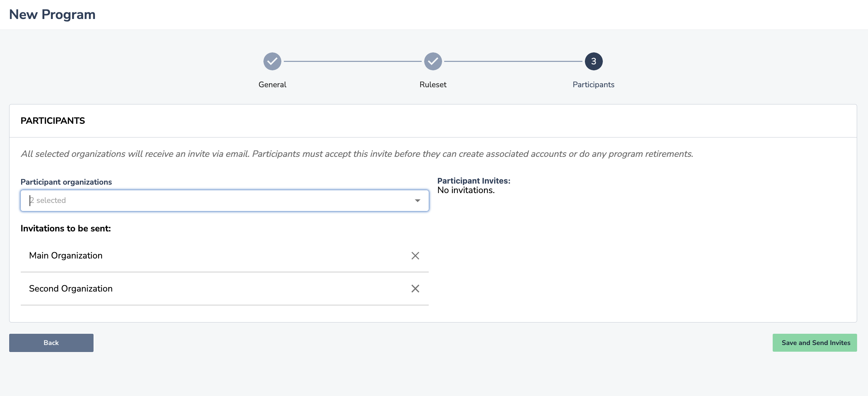Viewport: 868px width, 396px height.
Task: Click the Participant Invites heading
Action: point(473,181)
